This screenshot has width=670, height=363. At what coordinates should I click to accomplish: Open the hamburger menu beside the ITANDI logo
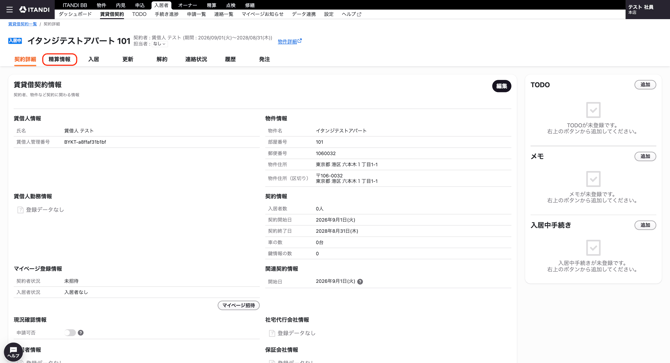tap(9, 9)
